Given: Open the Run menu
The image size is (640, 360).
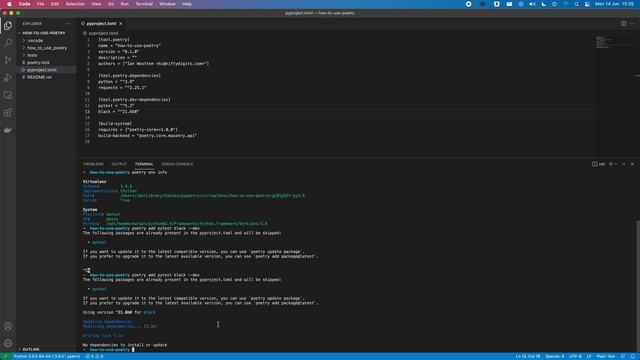Looking at the screenshot, I should [124, 4].
